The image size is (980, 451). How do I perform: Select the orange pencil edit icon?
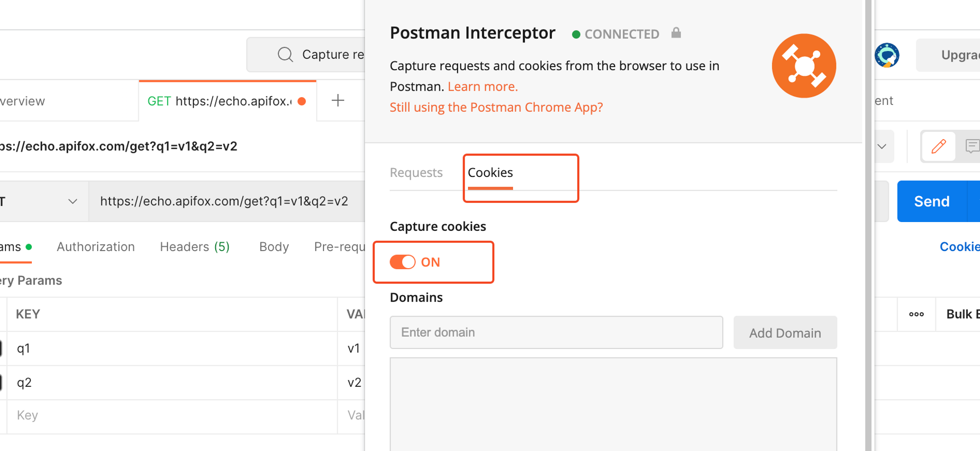click(x=938, y=146)
